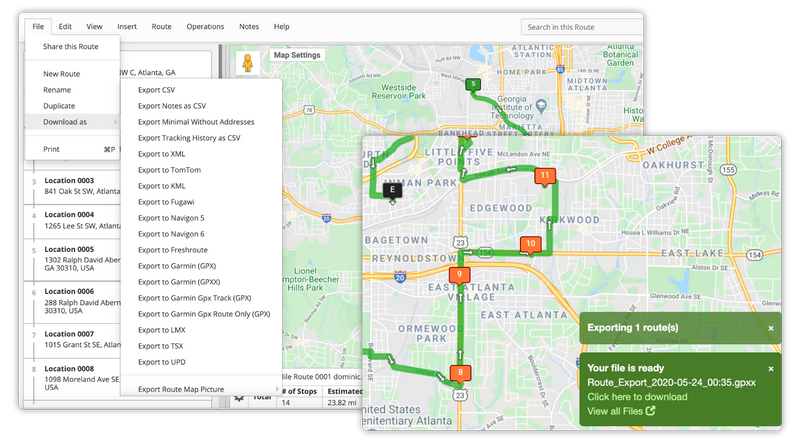Select the Location 0003 stop row
The image size is (800, 446).
[72, 186]
